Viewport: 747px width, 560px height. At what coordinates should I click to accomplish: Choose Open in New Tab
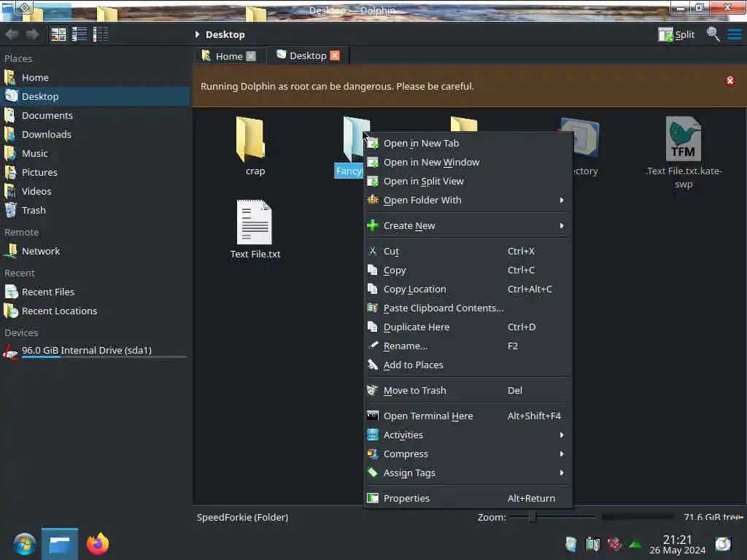click(468, 143)
